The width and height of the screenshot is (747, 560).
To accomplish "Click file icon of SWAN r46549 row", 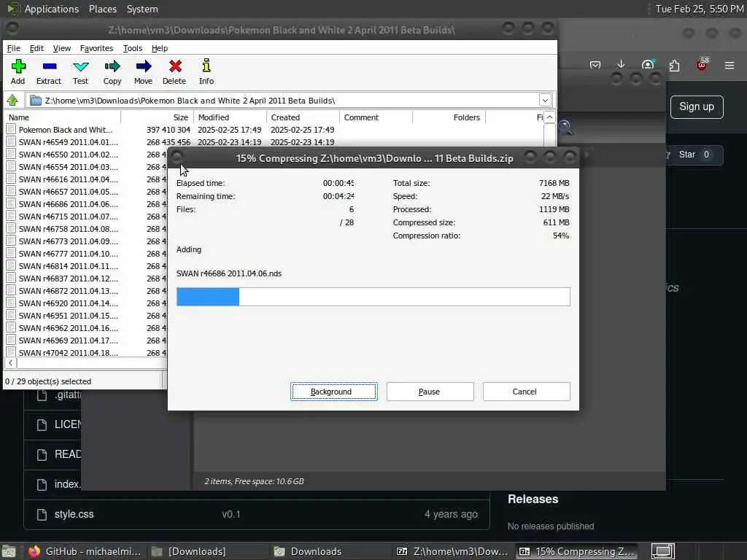I will point(11,141).
